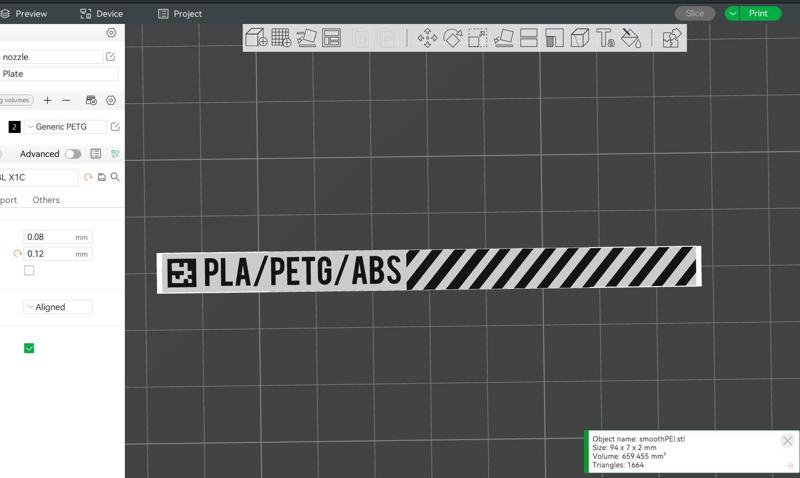Click the 'Triangles: 1664' text
The width and height of the screenshot is (800, 478).
(618, 465)
